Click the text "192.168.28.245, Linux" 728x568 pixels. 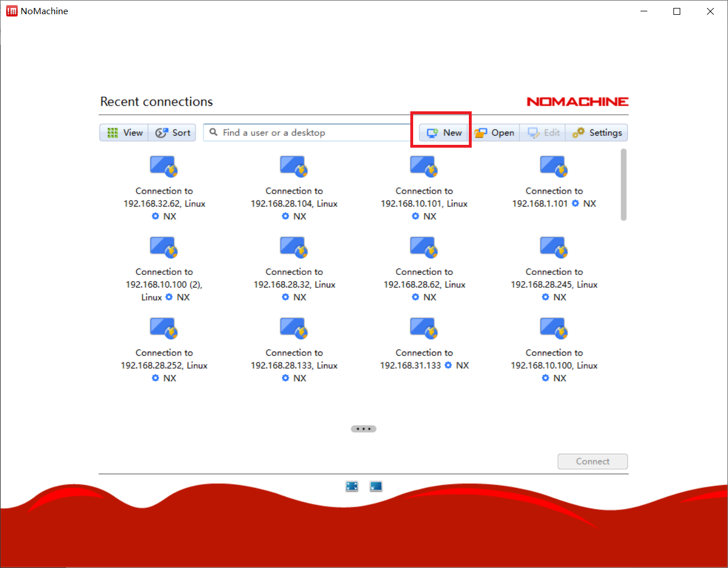tap(554, 285)
